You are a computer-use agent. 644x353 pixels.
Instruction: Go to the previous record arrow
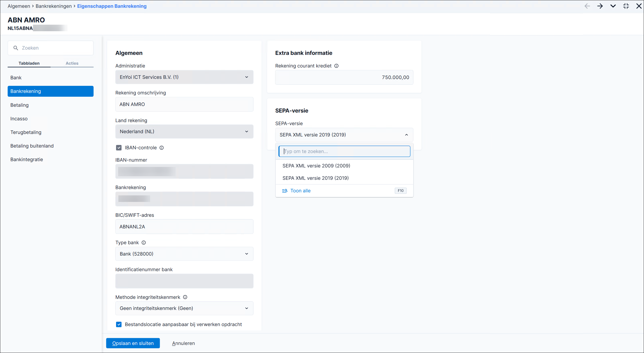click(x=587, y=6)
